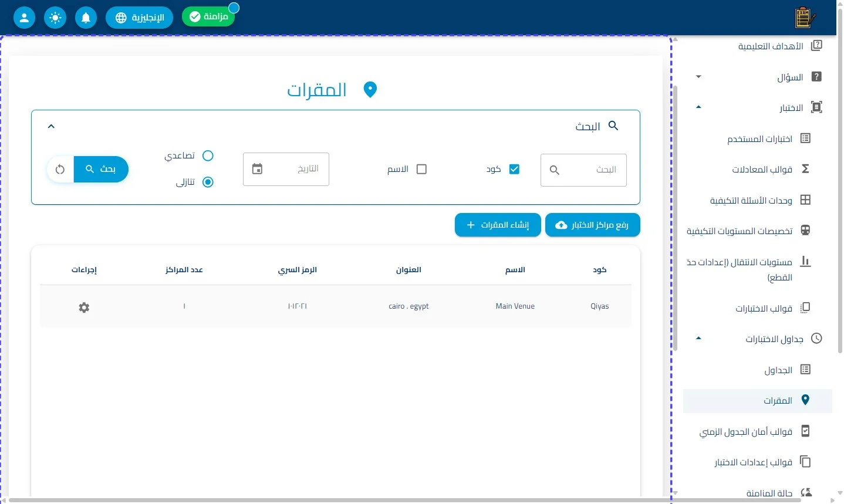Select the تصاعدي radio option

point(208,155)
